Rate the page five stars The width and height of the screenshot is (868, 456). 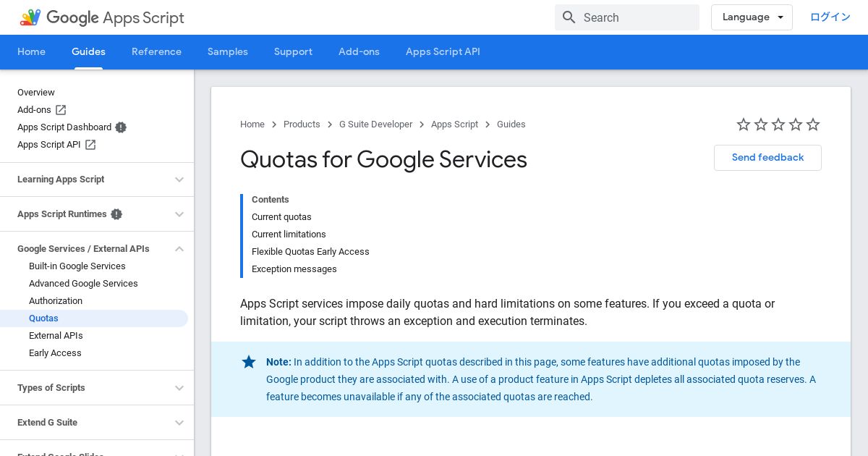813,124
